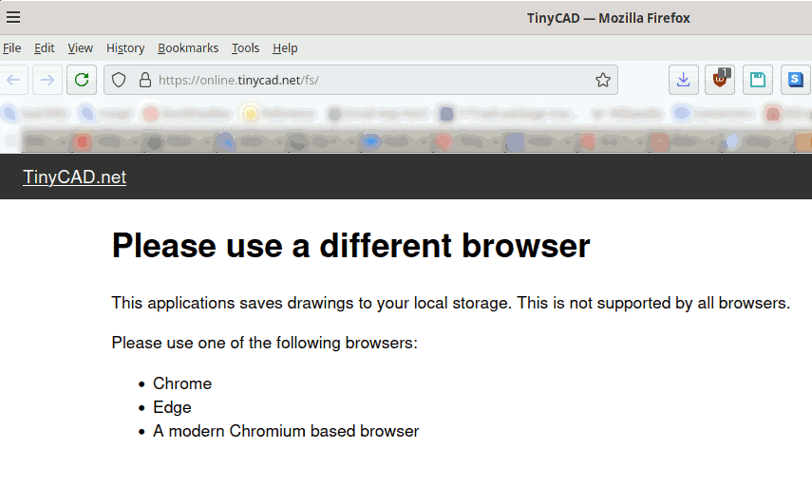The width and height of the screenshot is (812, 504).
Task: Click the tracking protection shield icon
Action: [x=119, y=81]
